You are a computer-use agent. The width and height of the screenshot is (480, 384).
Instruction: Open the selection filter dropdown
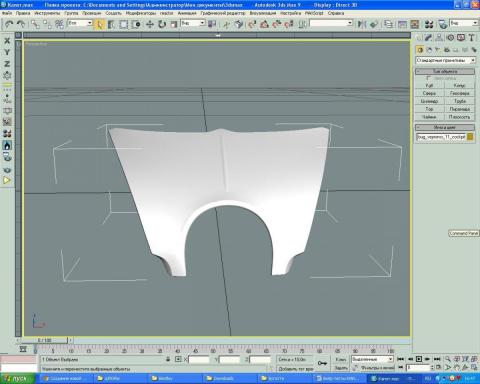(80, 23)
